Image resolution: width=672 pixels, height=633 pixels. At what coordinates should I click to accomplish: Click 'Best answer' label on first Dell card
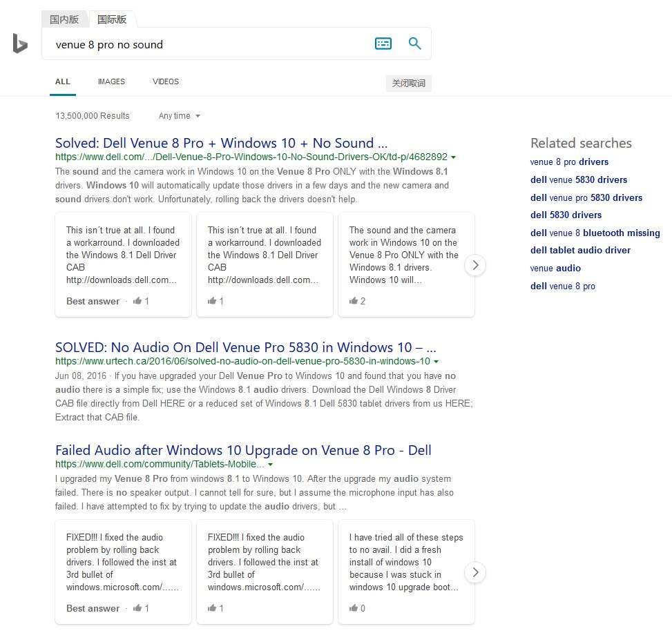point(93,301)
